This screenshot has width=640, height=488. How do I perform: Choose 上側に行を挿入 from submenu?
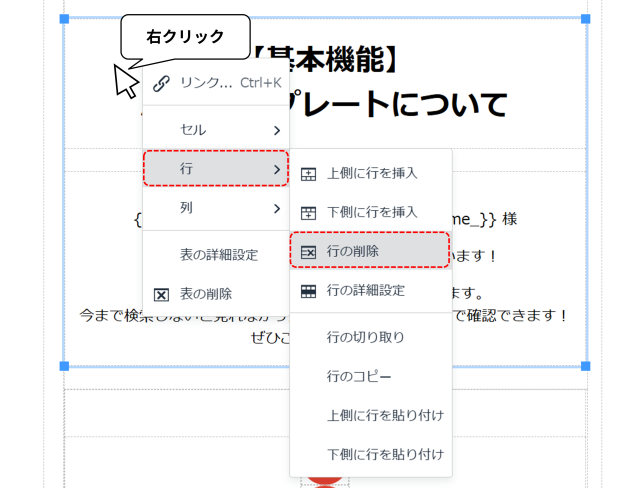pyautogui.click(x=371, y=174)
